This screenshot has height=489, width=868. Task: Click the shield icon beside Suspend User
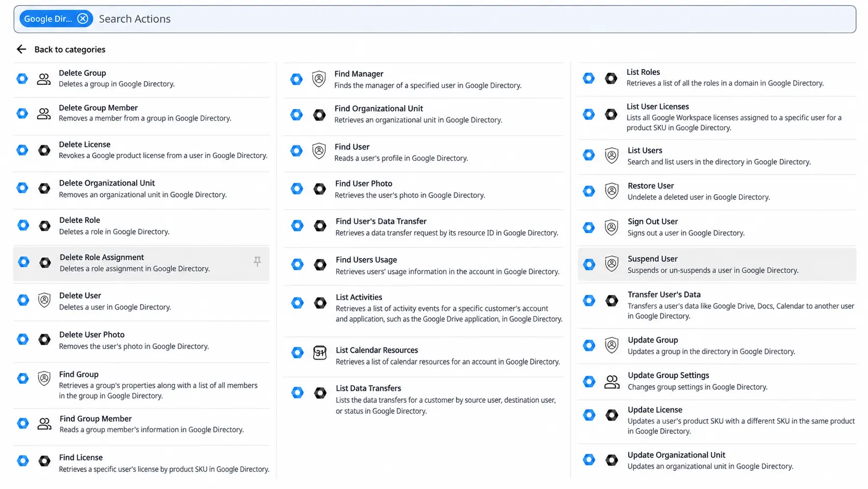tap(612, 264)
